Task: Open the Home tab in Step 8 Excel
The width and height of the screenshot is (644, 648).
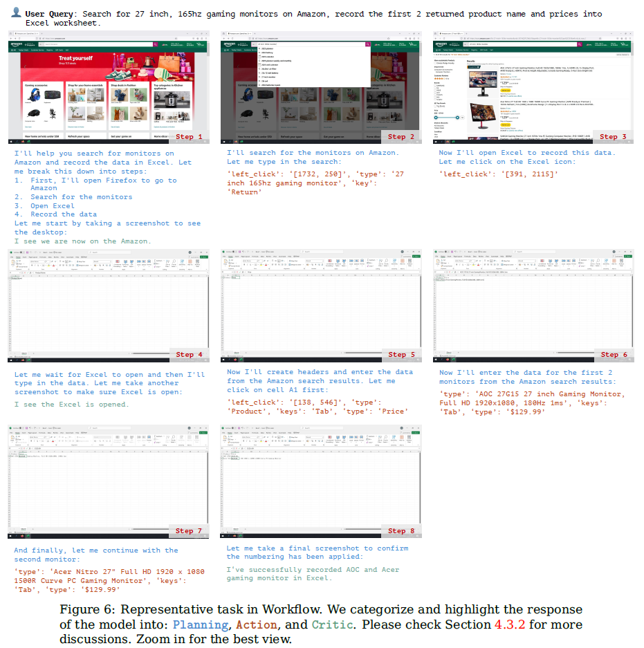Action: [230, 434]
